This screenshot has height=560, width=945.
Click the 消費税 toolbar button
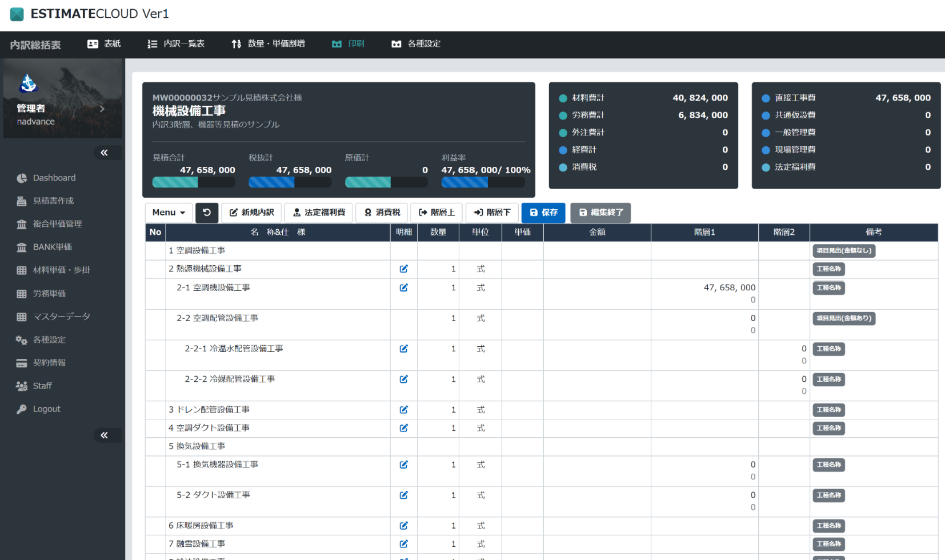click(382, 213)
